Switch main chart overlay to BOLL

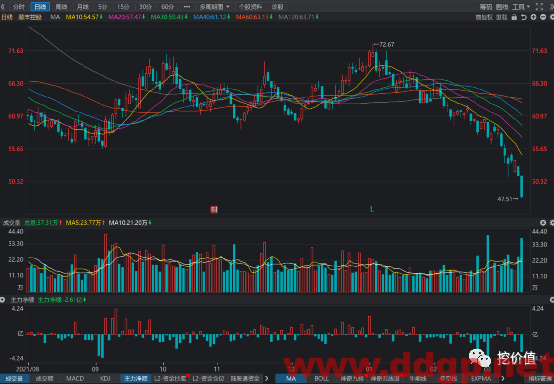click(x=321, y=378)
